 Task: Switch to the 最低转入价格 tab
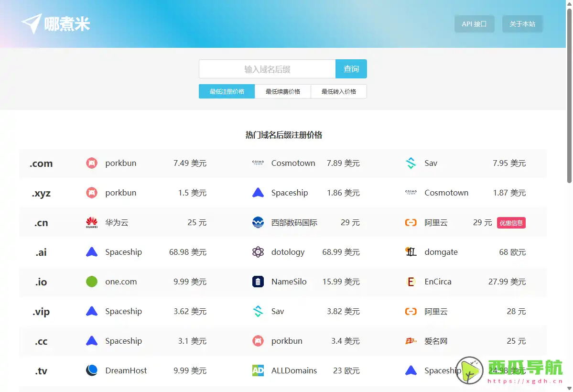(x=339, y=91)
